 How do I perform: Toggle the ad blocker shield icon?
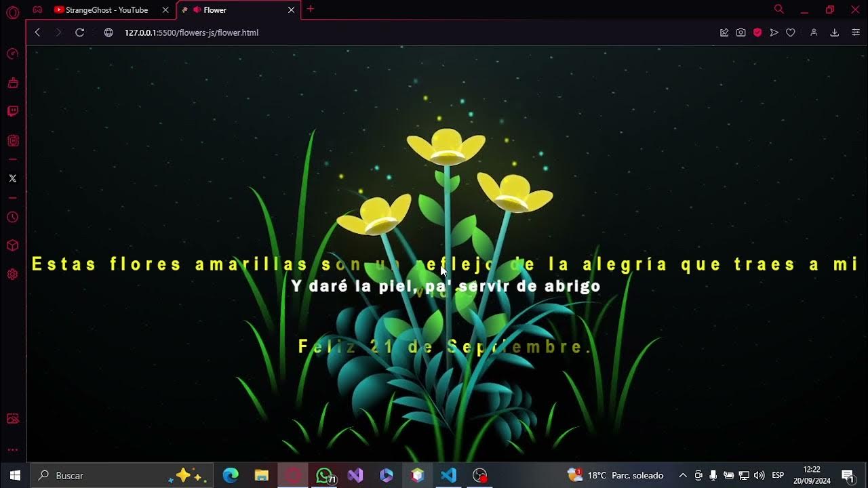click(x=757, y=33)
